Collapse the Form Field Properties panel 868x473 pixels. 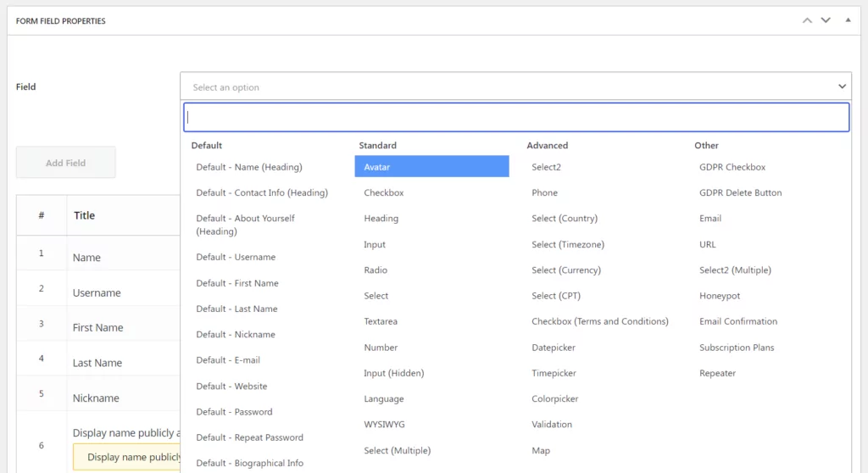coord(848,20)
